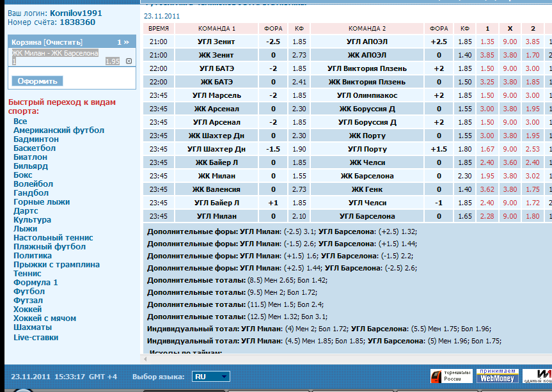Open the Волейбол category
The image size is (552, 392).
pos(33,184)
